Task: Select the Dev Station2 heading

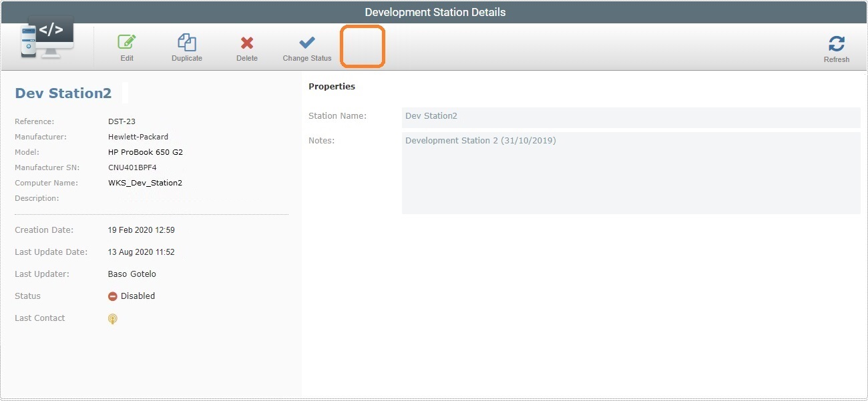Action: (x=63, y=93)
